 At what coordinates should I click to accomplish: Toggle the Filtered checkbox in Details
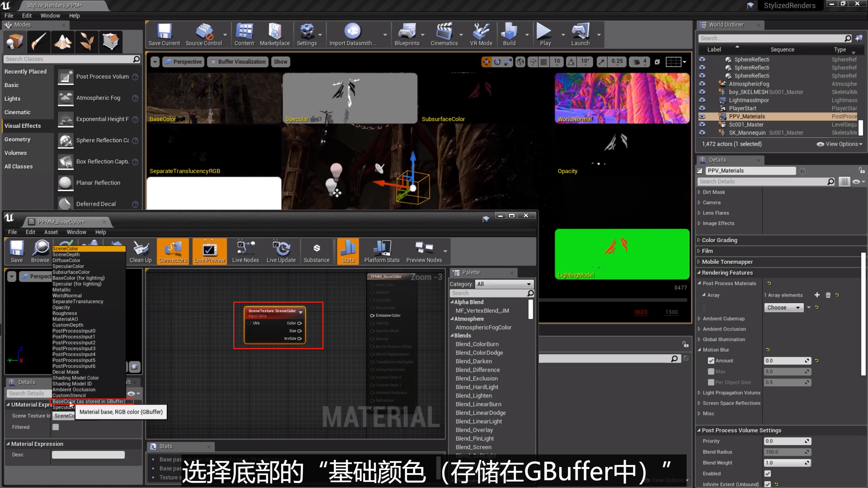point(56,427)
